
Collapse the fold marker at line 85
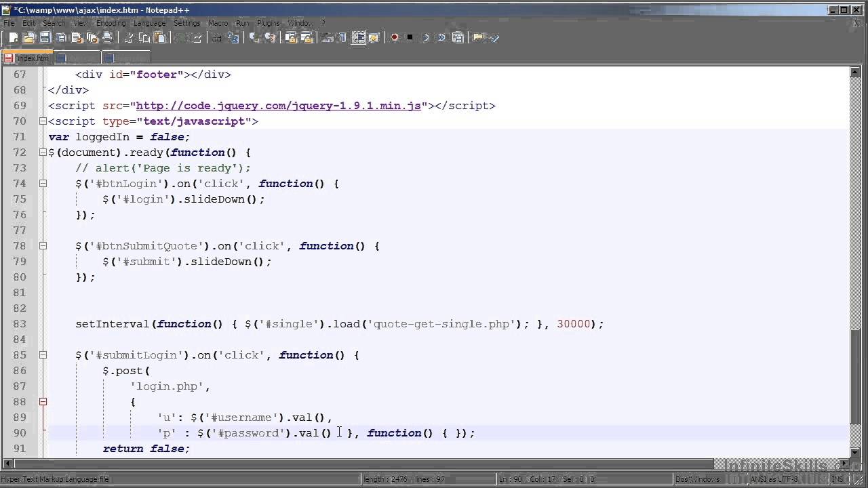coord(43,355)
